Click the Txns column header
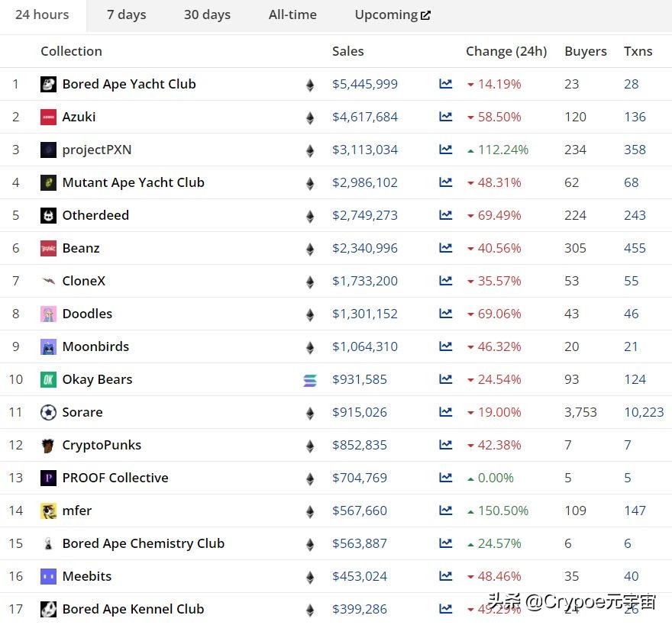This screenshot has width=672, height=625. tap(638, 51)
